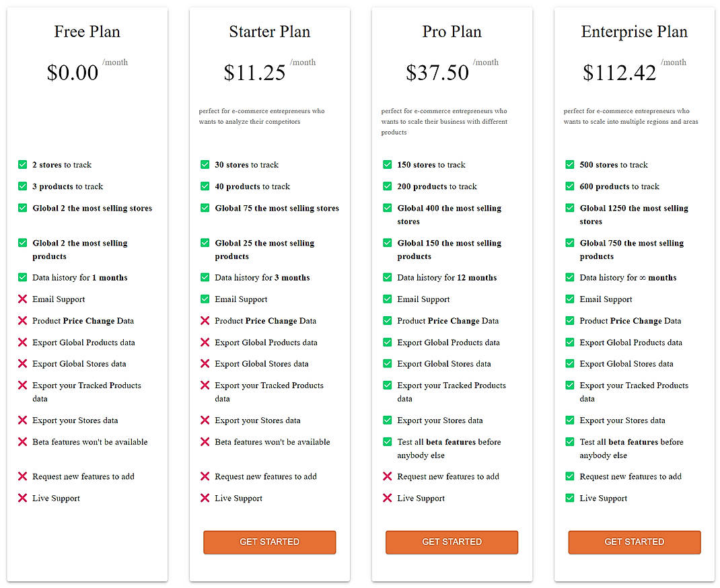This screenshot has height=588, width=720.
Task: Click red X beside Request new features in Pro Plan
Action: (387, 476)
